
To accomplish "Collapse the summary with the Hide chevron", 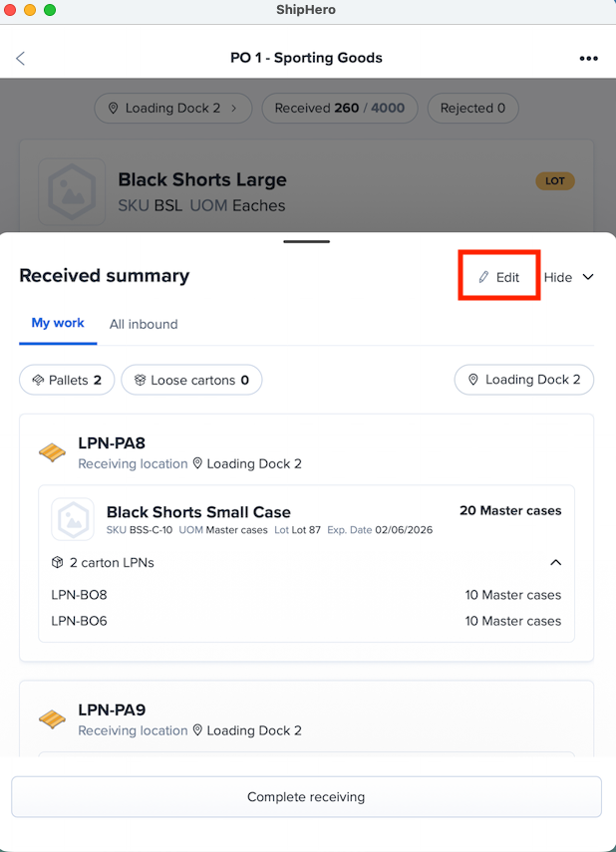I will click(x=569, y=277).
